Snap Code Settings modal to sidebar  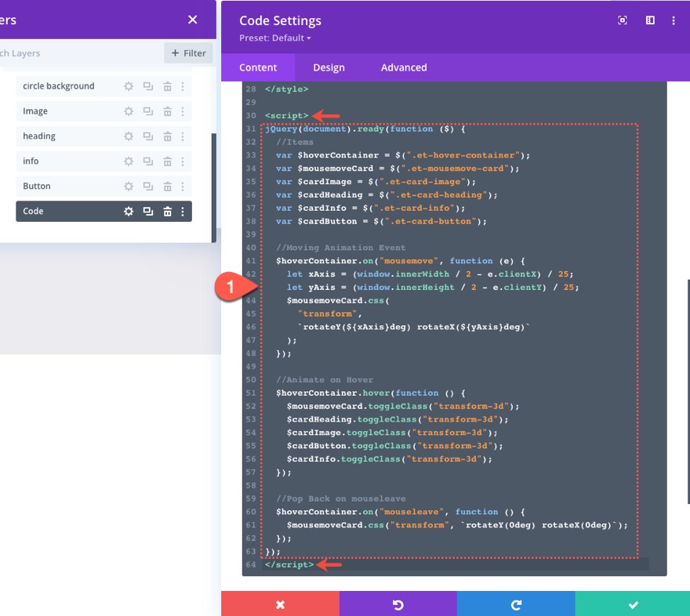(x=650, y=20)
